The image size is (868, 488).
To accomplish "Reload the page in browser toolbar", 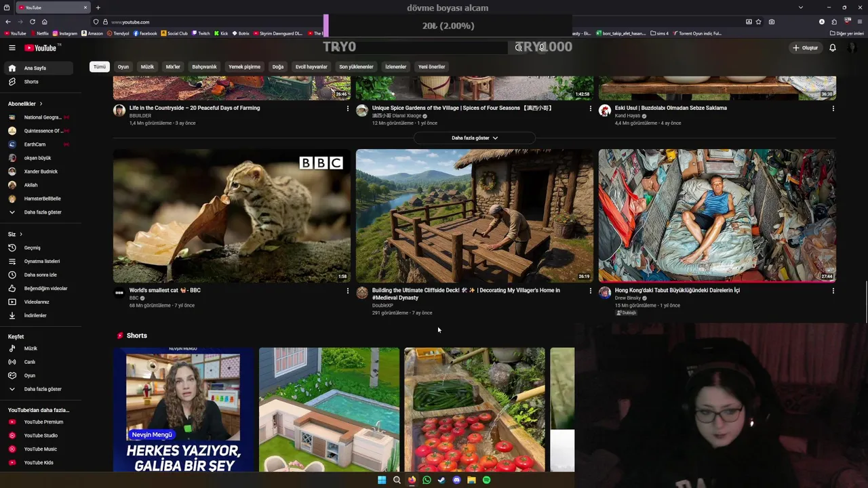I will (32, 22).
